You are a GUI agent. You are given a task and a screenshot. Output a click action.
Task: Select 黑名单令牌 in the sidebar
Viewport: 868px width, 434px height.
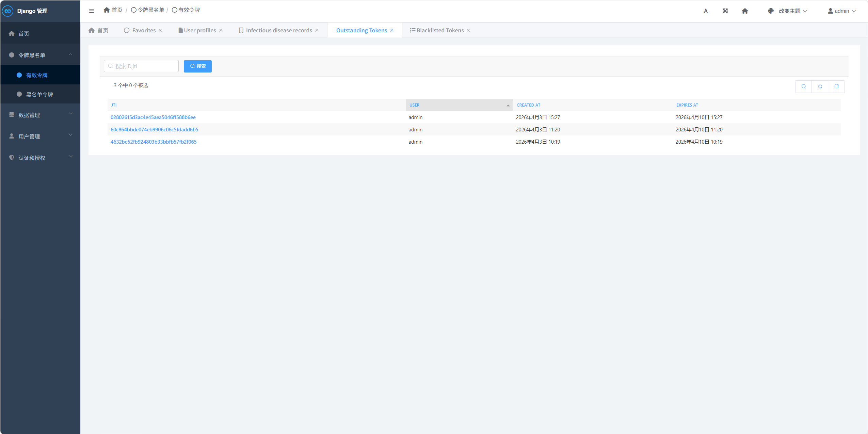39,94
